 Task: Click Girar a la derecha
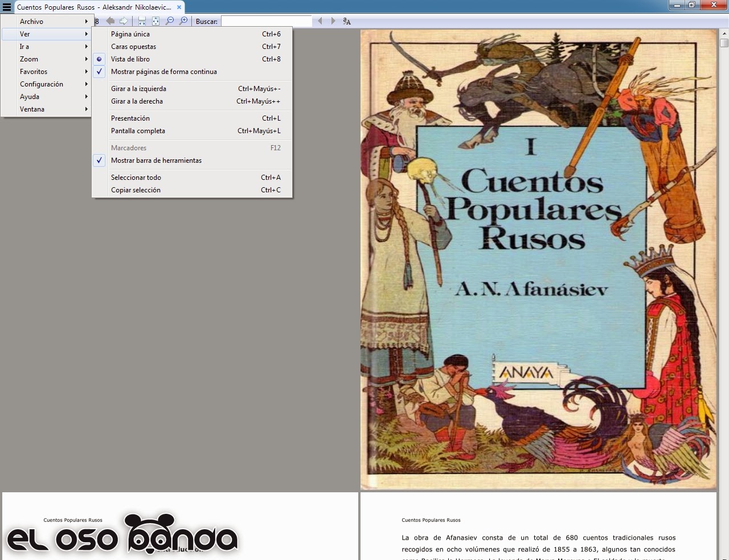point(193,101)
